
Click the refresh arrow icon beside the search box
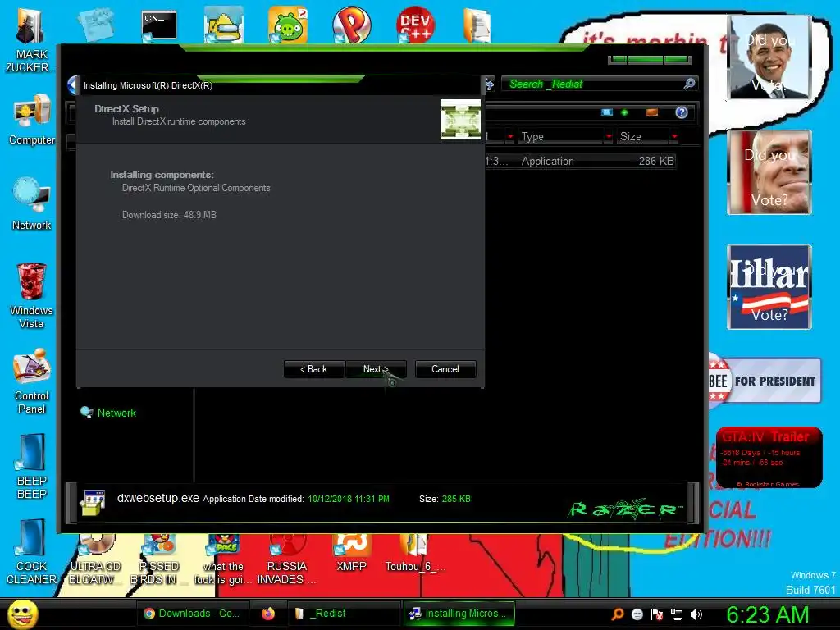489,84
